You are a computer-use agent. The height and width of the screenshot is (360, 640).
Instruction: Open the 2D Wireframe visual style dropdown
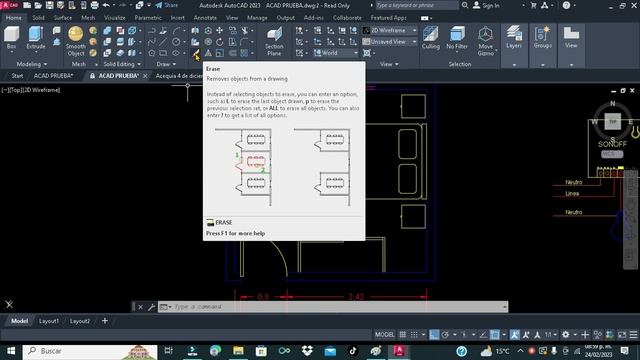pyautogui.click(x=390, y=30)
